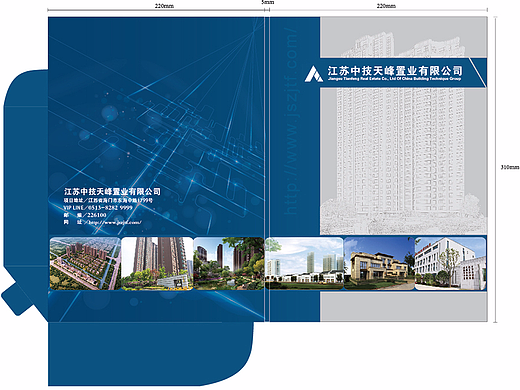Click the project address line 项目地址
Image resolution: width=520 pixels, height=390 pixels.
(x=108, y=201)
